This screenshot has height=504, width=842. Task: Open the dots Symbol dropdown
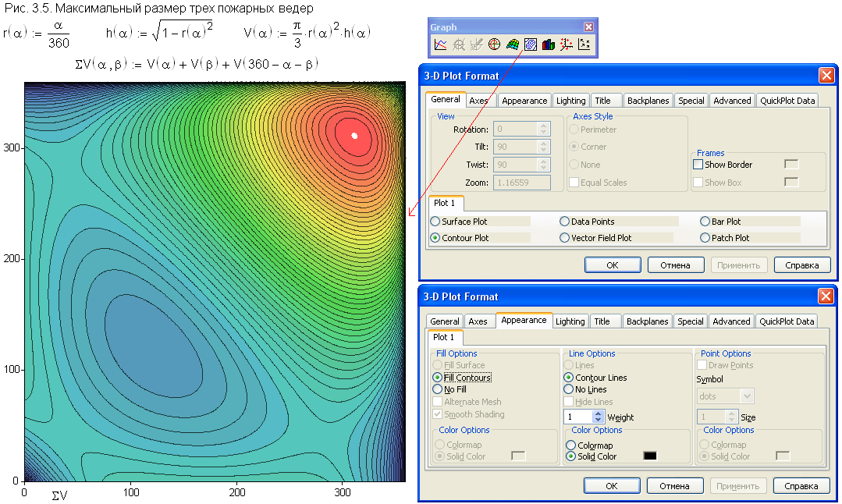pos(747,396)
